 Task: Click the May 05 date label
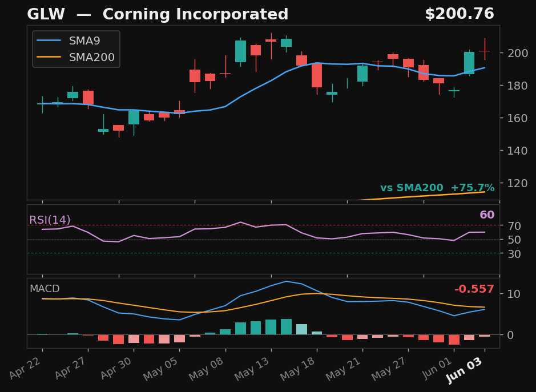(x=162, y=369)
